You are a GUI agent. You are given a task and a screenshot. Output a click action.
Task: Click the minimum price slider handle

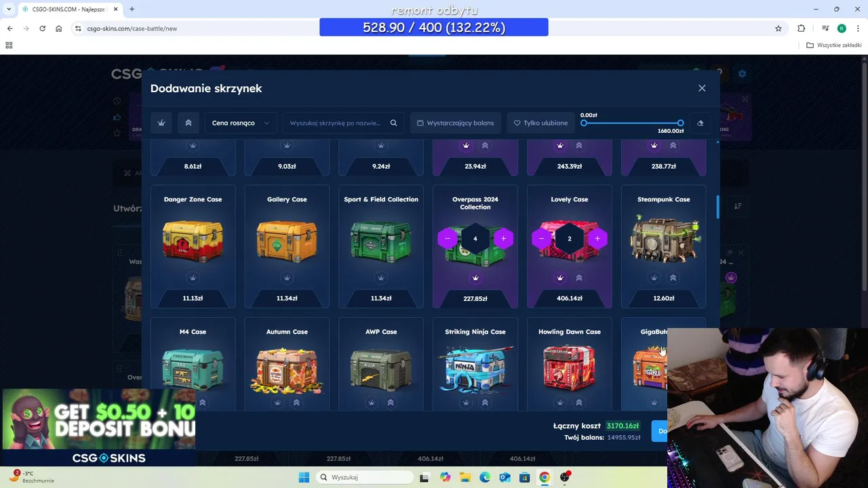pos(584,123)
